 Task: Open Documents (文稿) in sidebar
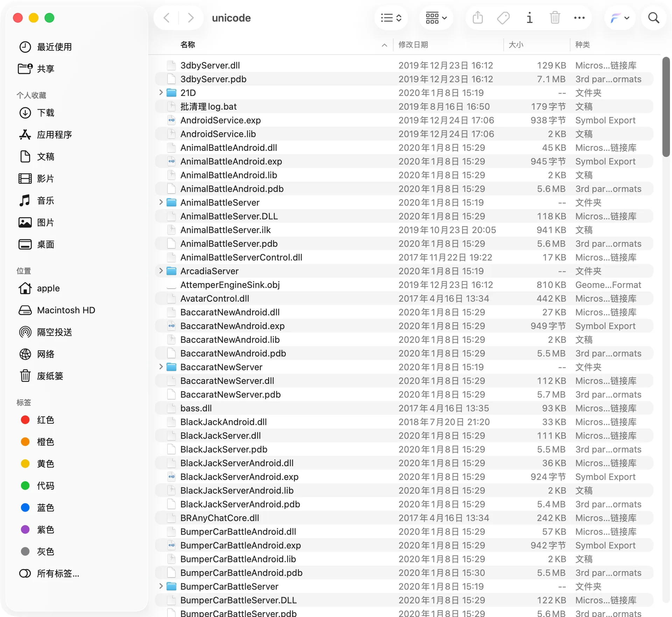pyautogui.click(x=37, y=156)
